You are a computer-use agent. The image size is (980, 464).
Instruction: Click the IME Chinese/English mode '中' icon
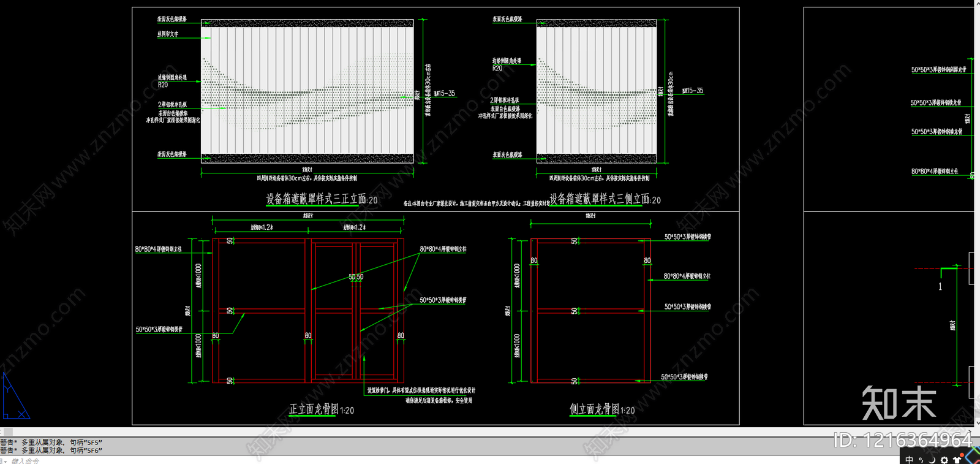(x=909, y=460)
